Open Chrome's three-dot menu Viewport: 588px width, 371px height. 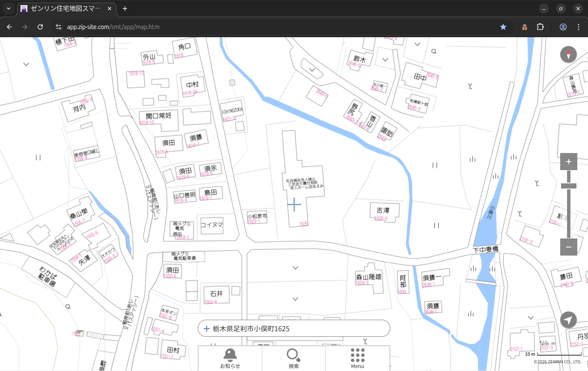(x=579, y=27)
